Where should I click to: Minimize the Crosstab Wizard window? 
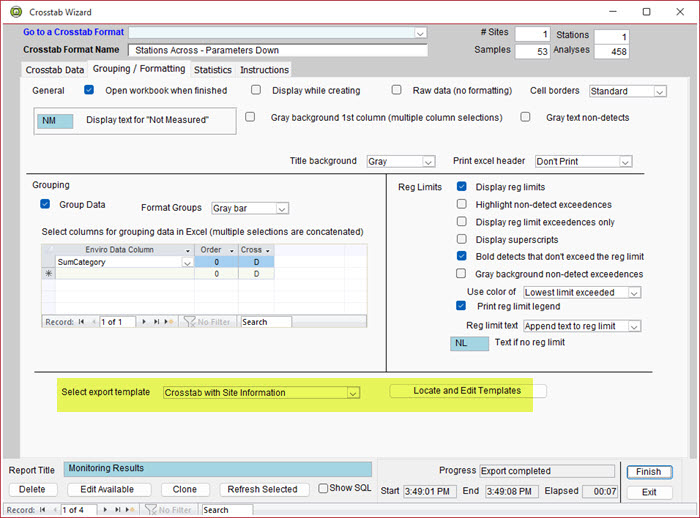click(x=613, y=12)
